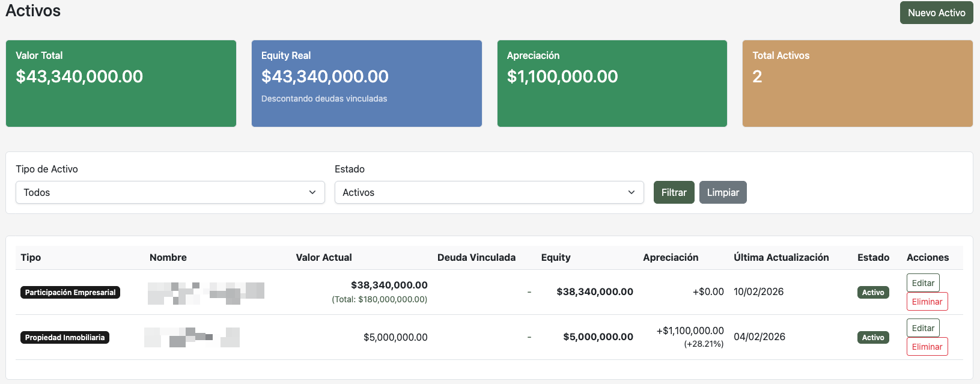Click the Apreciación column header in table

tap(671, 257)
